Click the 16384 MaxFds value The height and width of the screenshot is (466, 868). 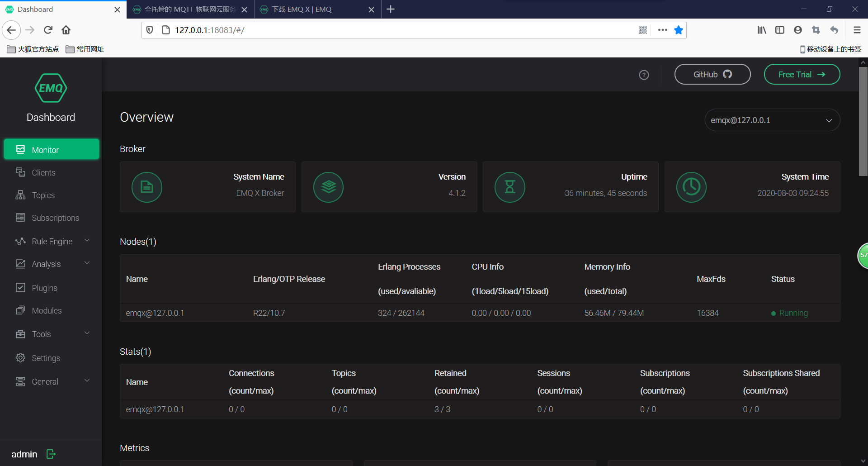tap(708, 313)
